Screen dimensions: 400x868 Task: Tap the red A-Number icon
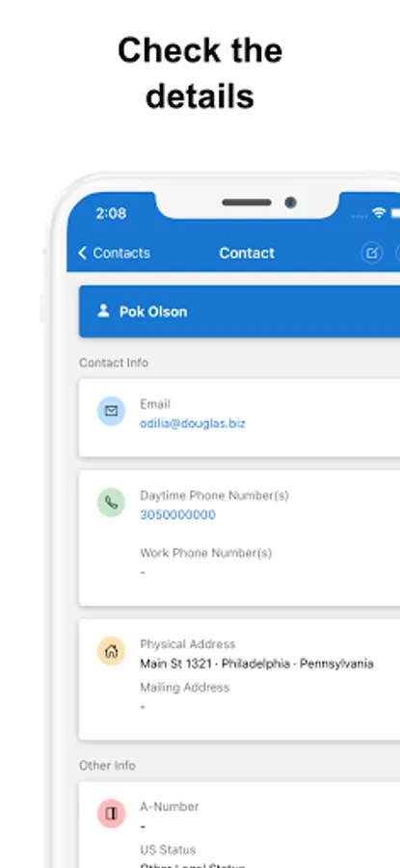[111, 814]
